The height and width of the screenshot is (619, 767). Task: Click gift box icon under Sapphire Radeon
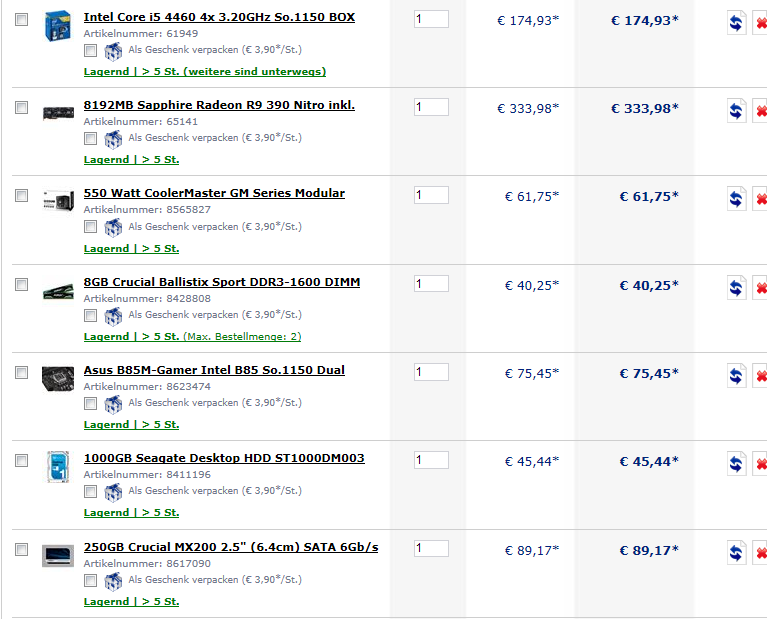(113, 139)
